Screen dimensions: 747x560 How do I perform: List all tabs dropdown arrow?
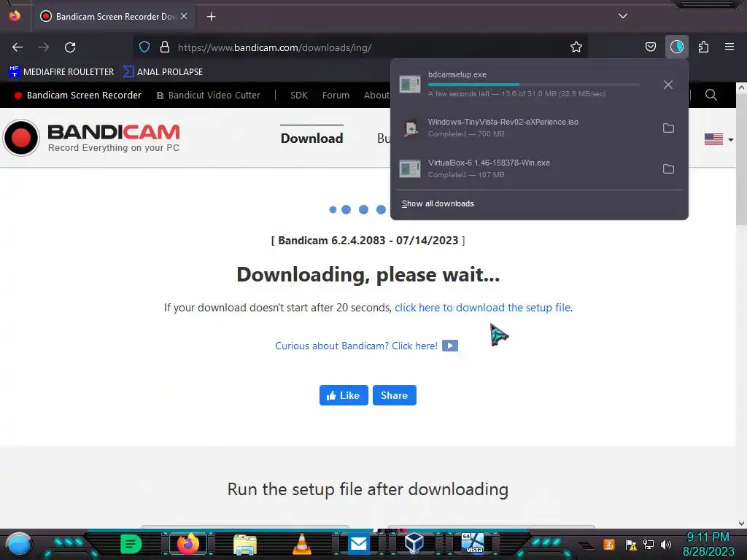(623, 16)
